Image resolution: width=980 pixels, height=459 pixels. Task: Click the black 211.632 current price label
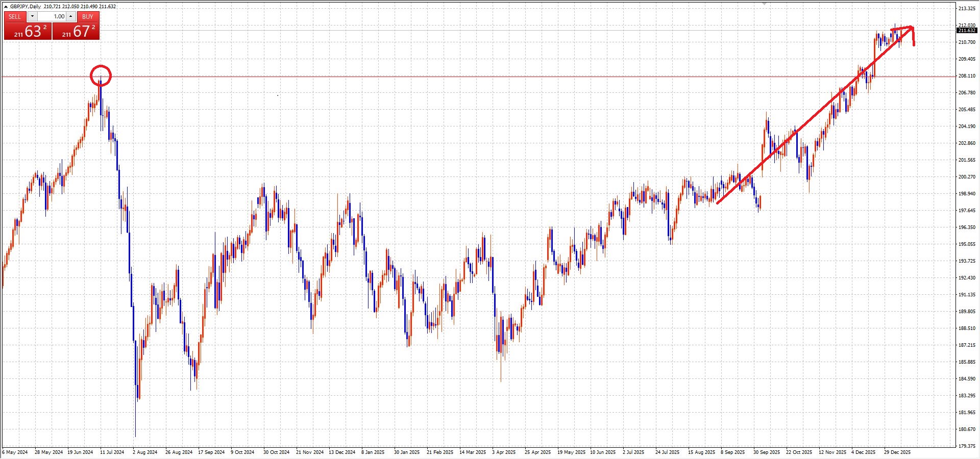(x=967, y=31)
